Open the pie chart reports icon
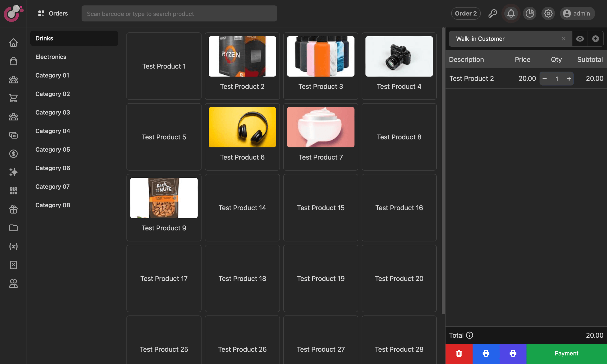 pyautogui.click(x=529, y=14)
